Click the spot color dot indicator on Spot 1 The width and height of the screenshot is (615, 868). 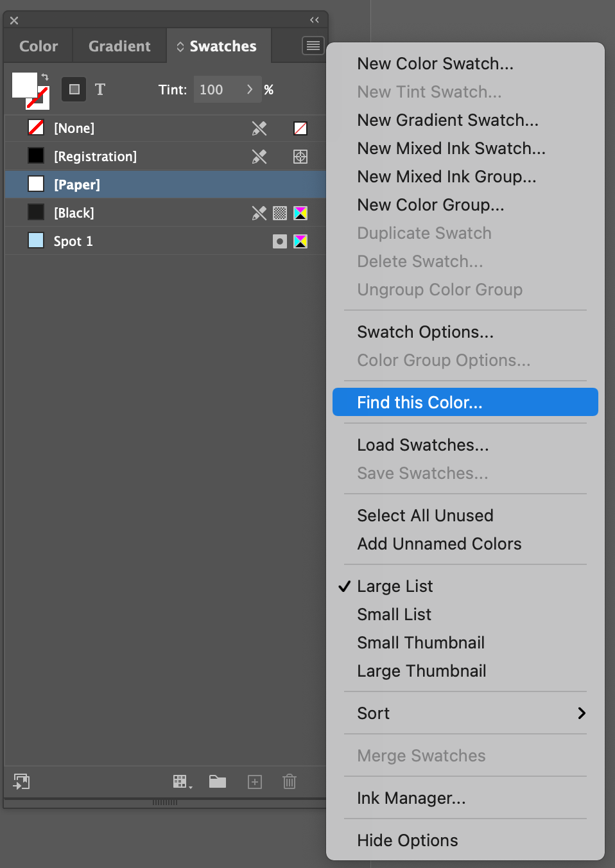pos(279,241)
